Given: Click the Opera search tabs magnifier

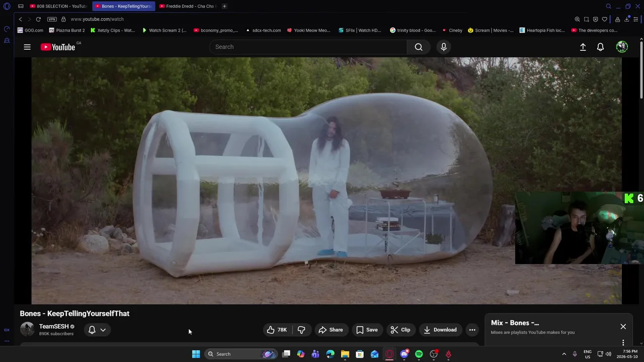Looking at the screenshot, I should pos(608,6).
